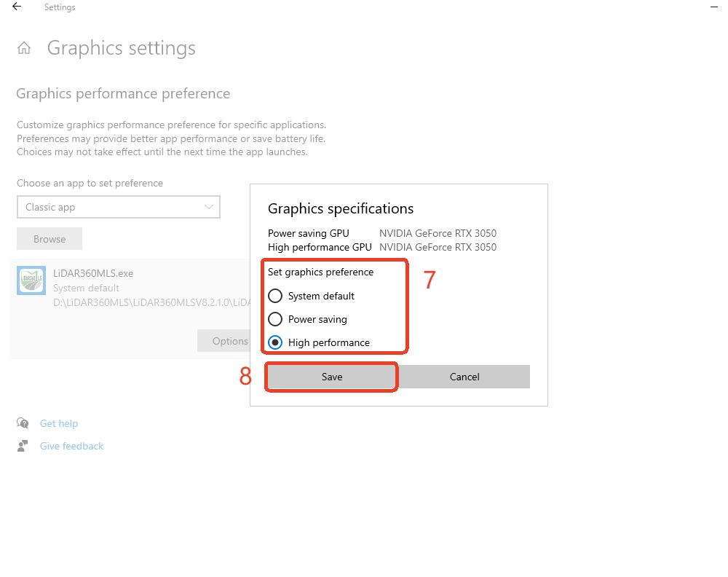The width and height of the screenshot is (728, 577).
Task: Select Power saving radio option
Action: [x=275, y=319]
